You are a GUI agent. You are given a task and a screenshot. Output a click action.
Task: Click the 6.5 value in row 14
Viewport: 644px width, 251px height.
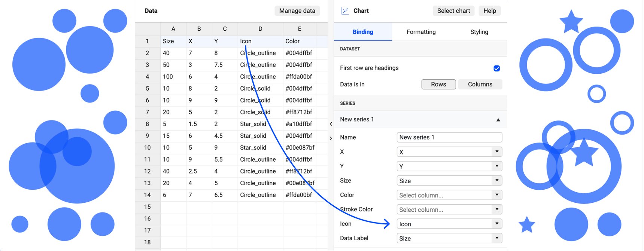[x=225, y=195]
